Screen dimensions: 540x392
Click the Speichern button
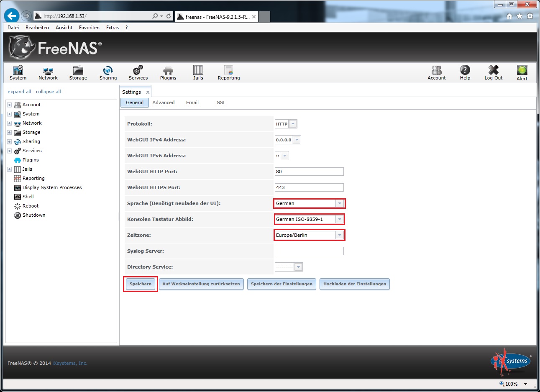click(141, 284)
